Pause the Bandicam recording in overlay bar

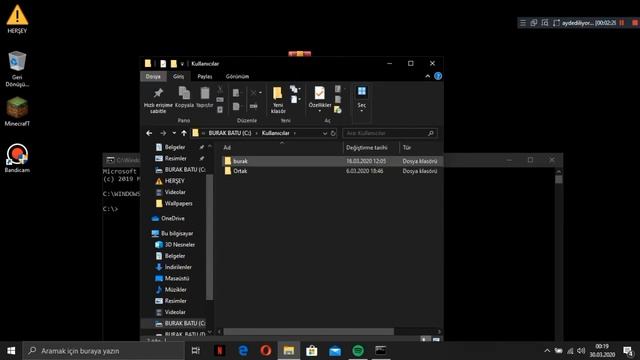pos(622,23)
